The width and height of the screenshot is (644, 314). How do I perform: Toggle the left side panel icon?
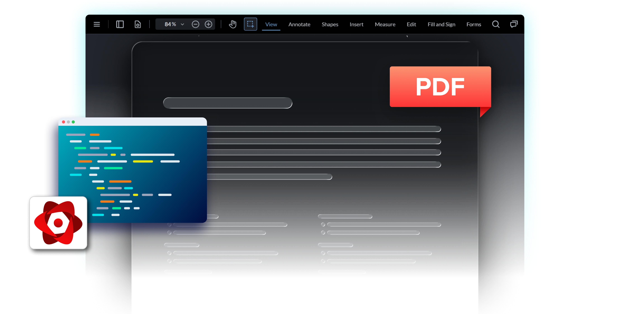[120, 24]
